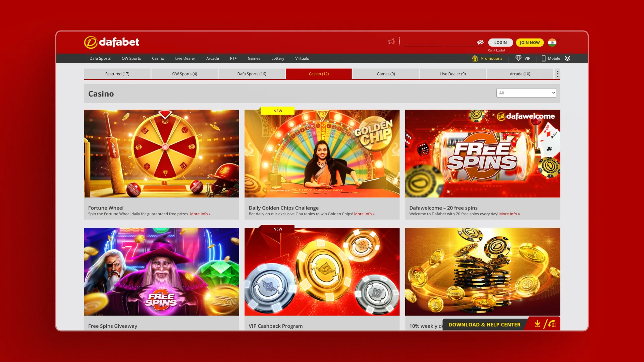644x362 pixels.
Task: Open the VIP Cashback chips image
Action: [322, 271]
